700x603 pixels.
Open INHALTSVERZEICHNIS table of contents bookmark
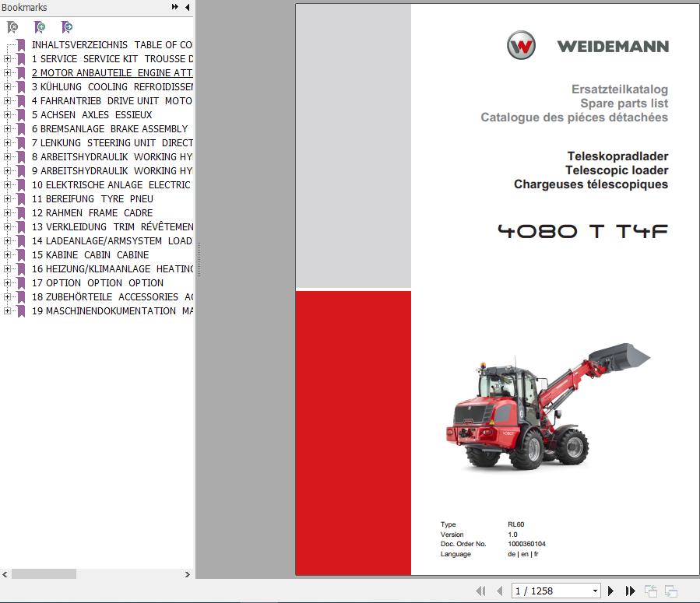click(x=112, y=45)
